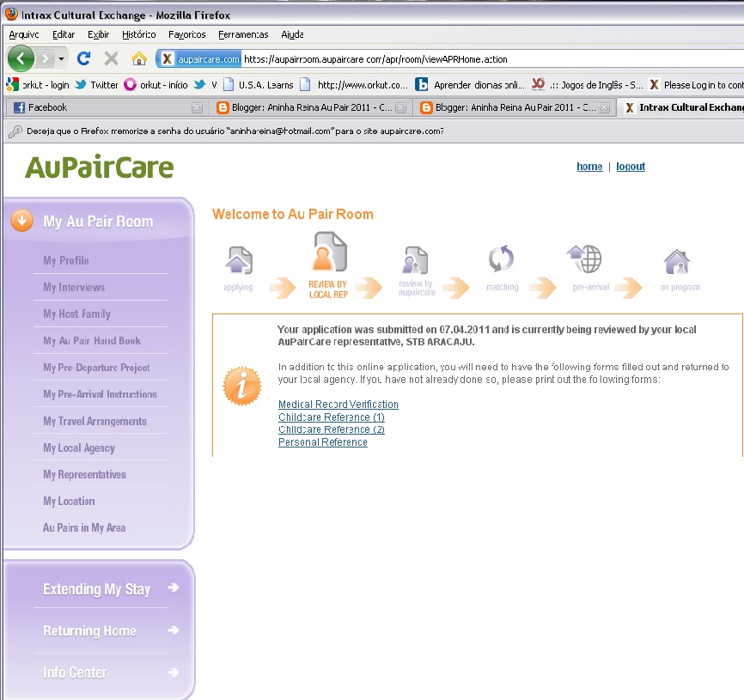Click the Review by Local Rep step icon
Image resolution: width=744 pixels, height=700 pixels.
pos(330,252)
